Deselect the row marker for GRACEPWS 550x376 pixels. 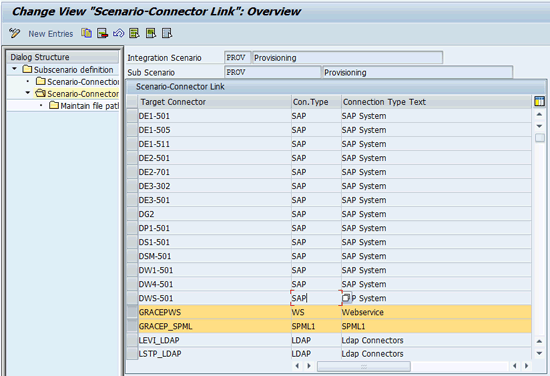(132, 312)
